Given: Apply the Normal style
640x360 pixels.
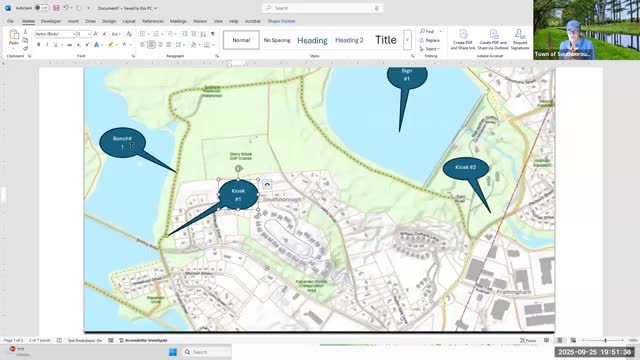Looking at the screenshot, I should click(241, 40).
